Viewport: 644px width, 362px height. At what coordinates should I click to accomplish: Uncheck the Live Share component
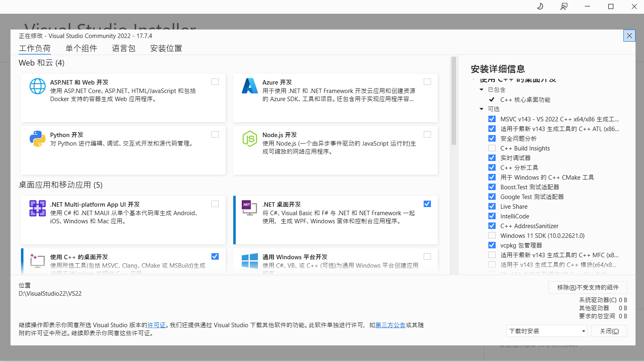point(492,206)
